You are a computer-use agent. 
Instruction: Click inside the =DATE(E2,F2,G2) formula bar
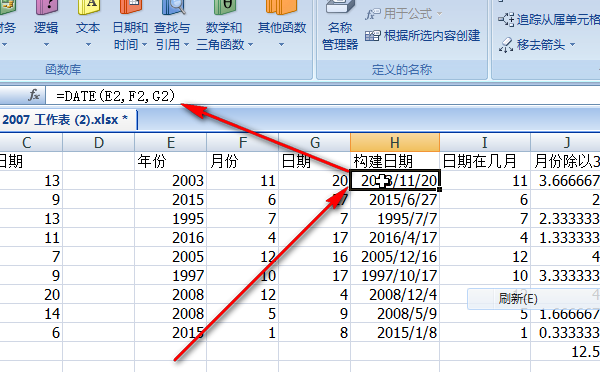(x=321, y=96)
